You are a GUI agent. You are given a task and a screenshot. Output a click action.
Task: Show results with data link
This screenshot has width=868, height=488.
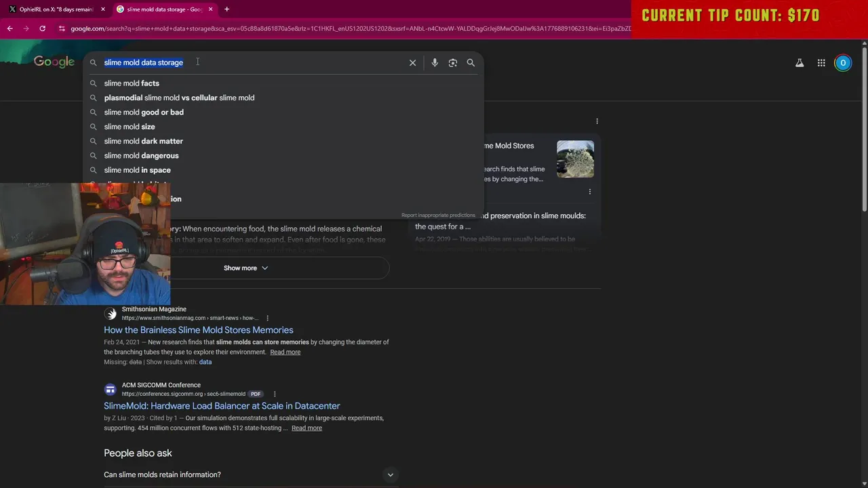coord(205,362)
